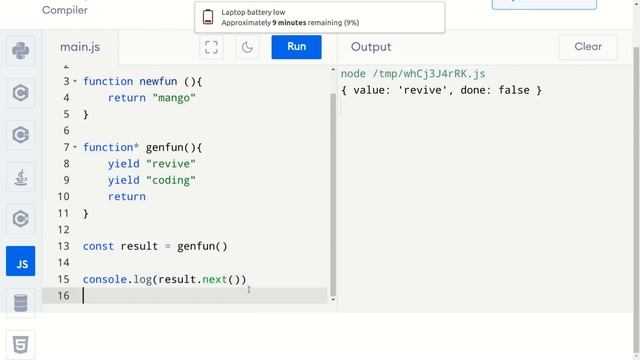Click the function* genfun() declaration line
The height and width of the screenshot is (360, 640).
142,147
